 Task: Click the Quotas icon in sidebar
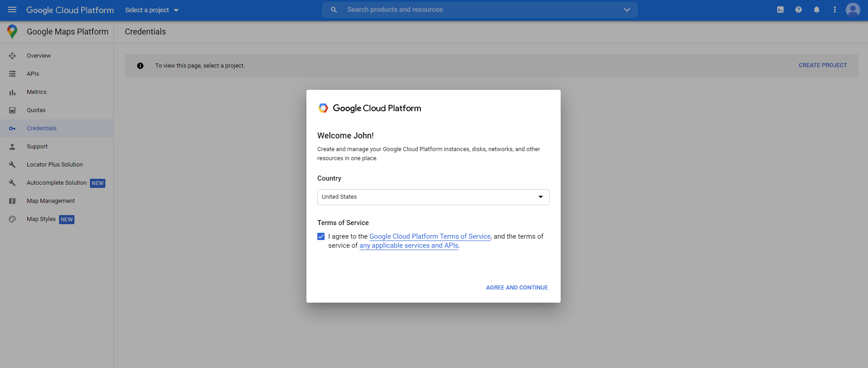(12, 110)
